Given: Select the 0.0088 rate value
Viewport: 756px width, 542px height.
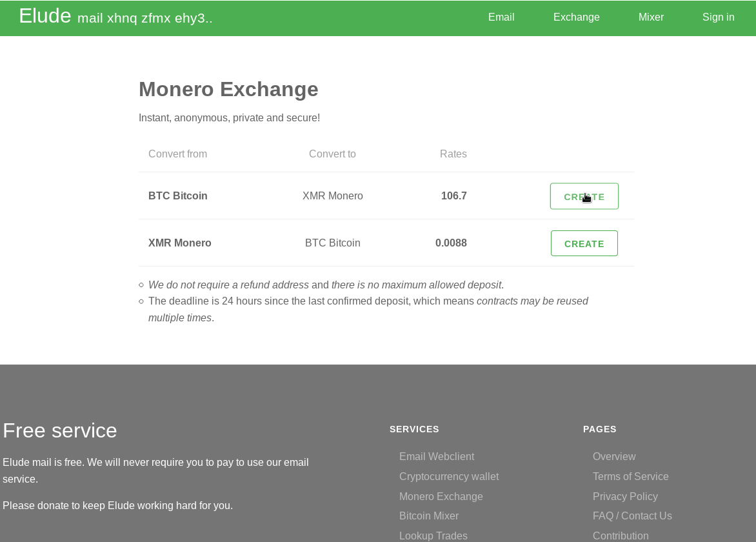Looking at the screenshot, I should [451, 243].
